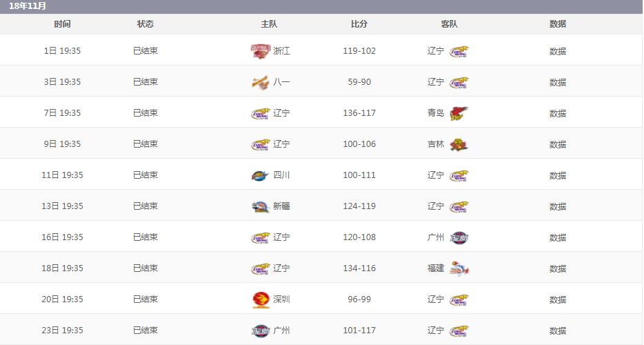Viewport: 644px width, 345px height.
Task: Click the Zhejiang team logo icon
Action: 259,51
